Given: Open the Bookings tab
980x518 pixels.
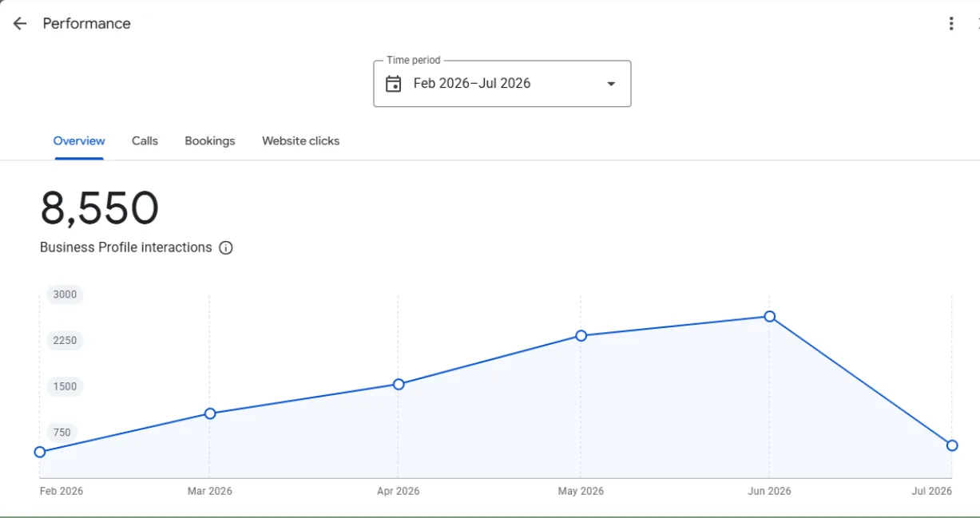Looking at the screenshot, I should [x=210, y=141].
